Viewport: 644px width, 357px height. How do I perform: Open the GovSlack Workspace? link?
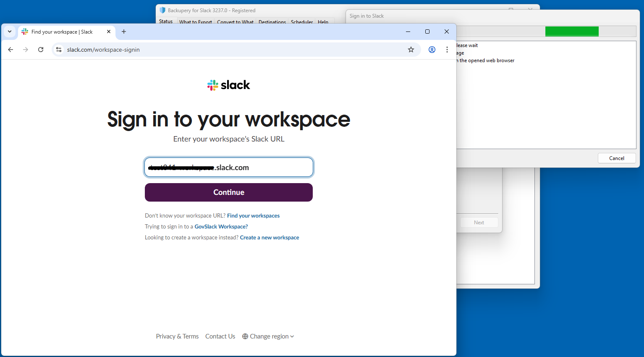[x=221, y=226]
